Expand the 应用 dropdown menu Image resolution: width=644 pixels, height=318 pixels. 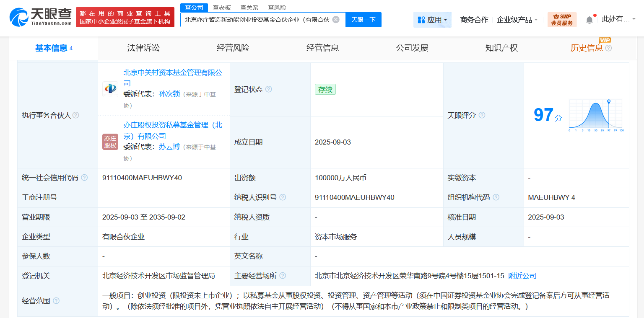click(432, 20)
